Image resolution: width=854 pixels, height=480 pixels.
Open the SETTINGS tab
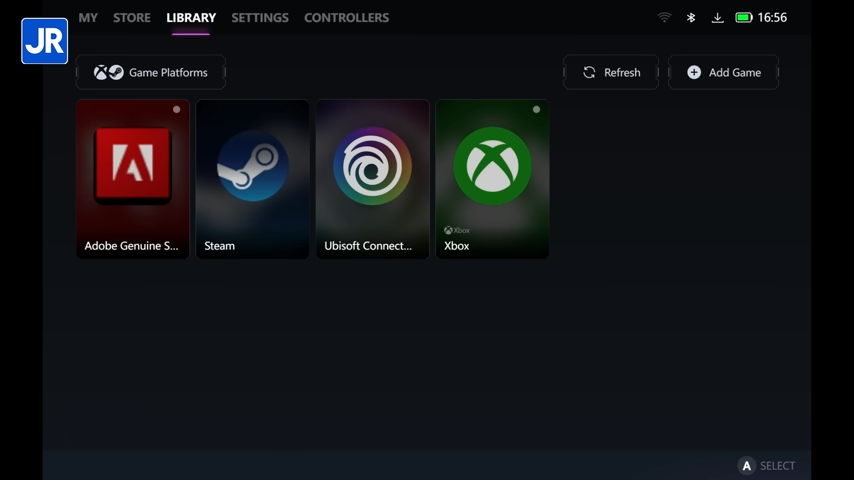(x=260, y=18)
